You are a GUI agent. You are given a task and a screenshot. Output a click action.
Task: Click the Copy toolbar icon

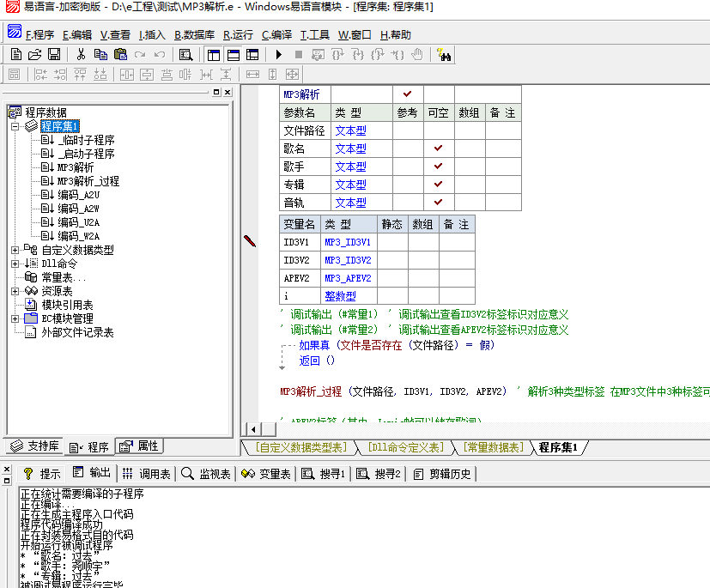(100, 55)
